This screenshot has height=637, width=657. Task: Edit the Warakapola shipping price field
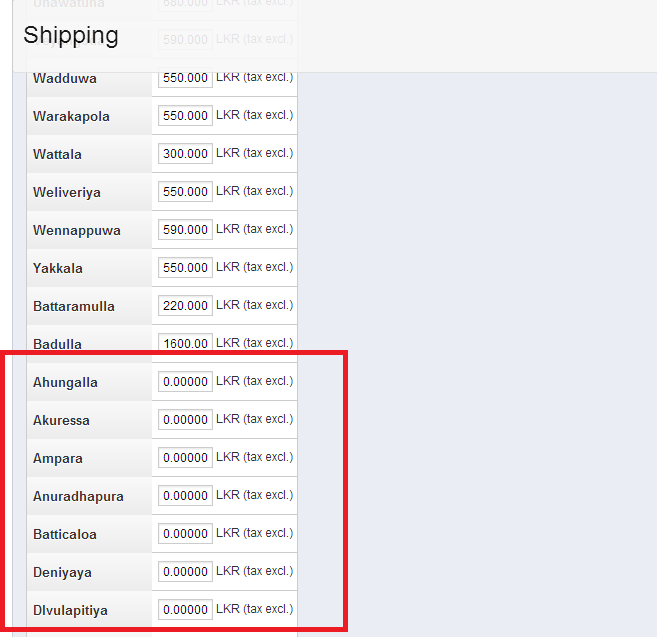tap(185, 115)
